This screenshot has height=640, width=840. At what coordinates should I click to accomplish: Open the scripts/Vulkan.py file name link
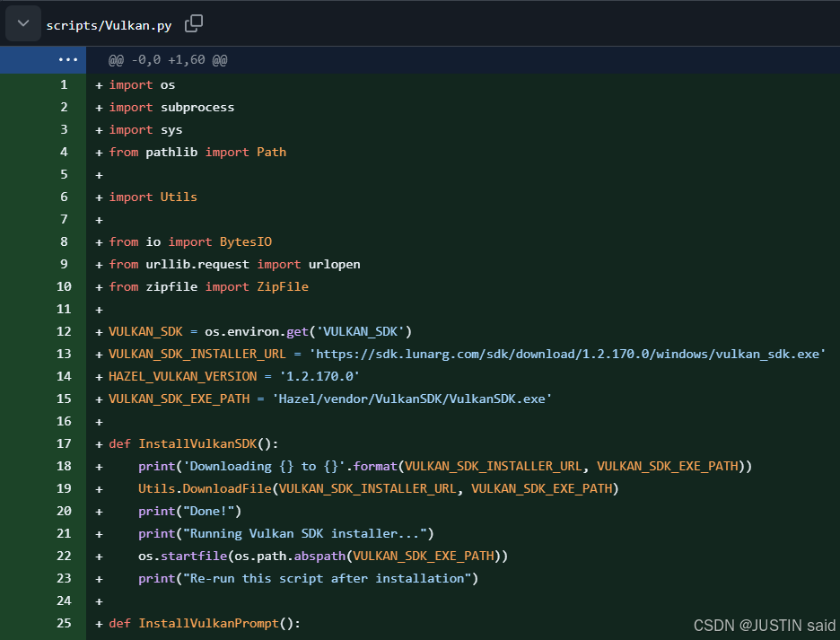tap(109, 25)
